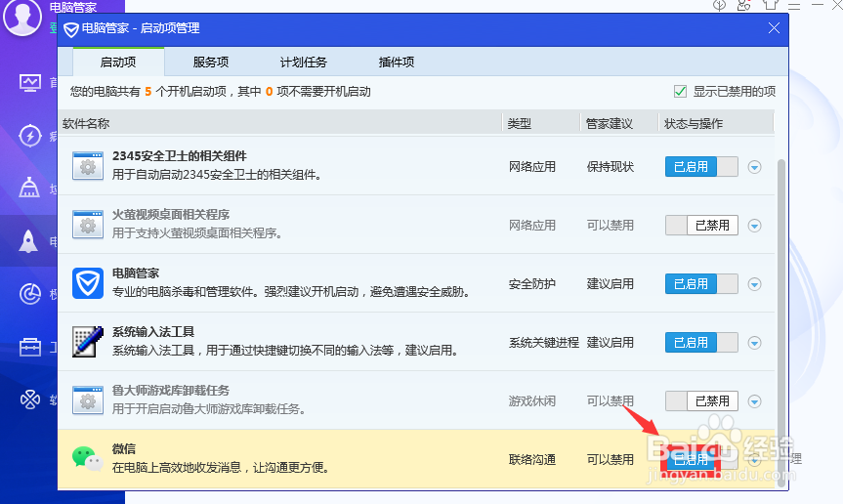
Task: Select the lightning scan icon in the sidebar
Action: [29, 136]
